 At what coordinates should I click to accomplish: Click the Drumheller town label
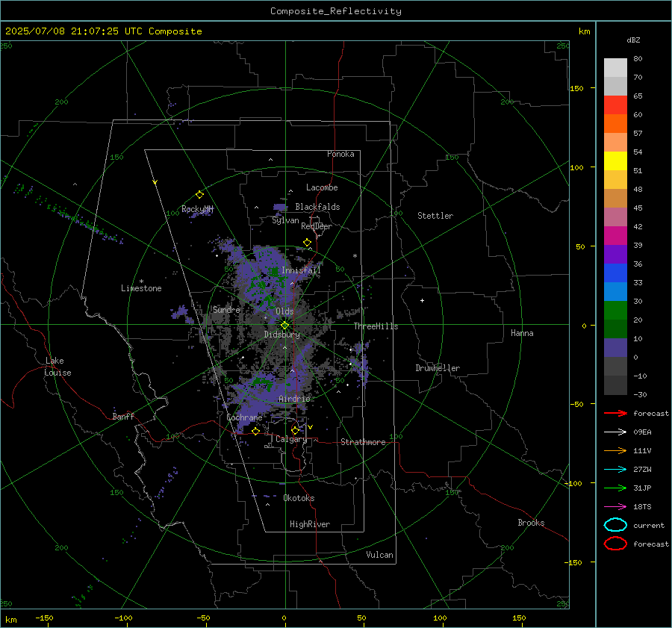point(438,368)
